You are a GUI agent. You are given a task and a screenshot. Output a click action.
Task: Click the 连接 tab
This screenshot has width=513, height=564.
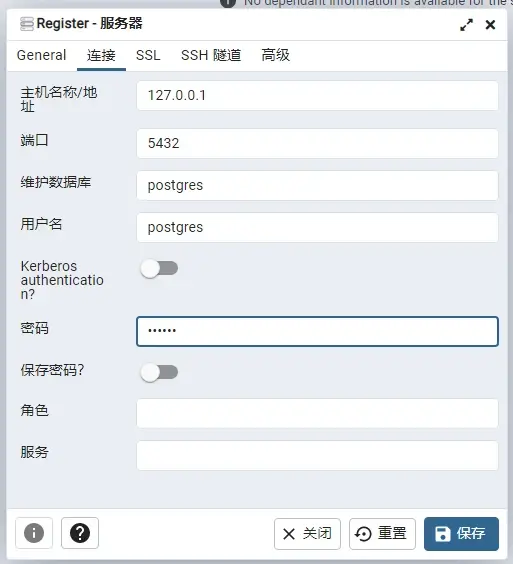tap(101, 55)
